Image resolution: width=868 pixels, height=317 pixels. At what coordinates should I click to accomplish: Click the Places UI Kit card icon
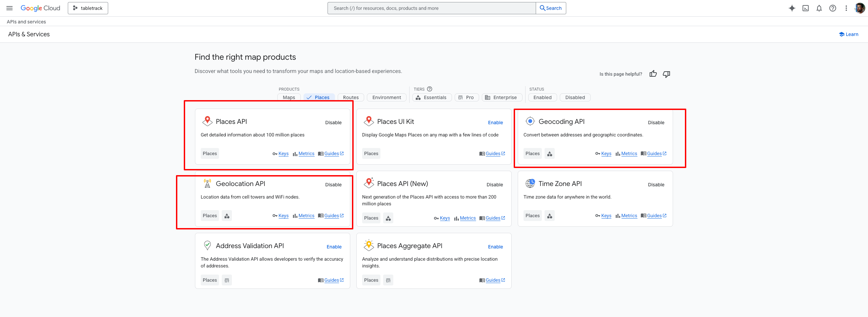[x=369, y=121]
